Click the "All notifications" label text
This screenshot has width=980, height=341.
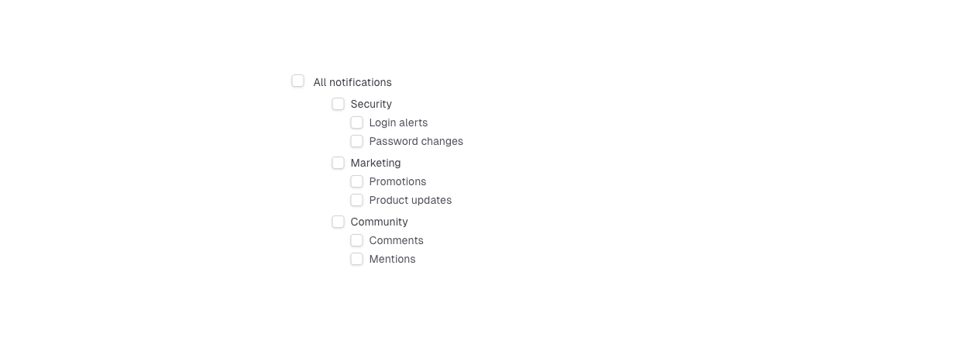(352, 82)
